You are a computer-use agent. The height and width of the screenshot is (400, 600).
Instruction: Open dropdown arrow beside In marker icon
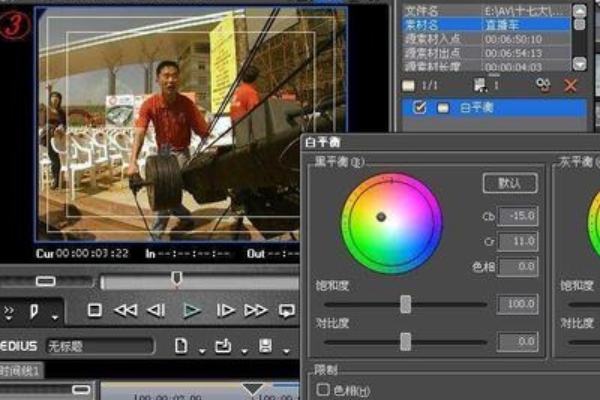click(55, 317)
